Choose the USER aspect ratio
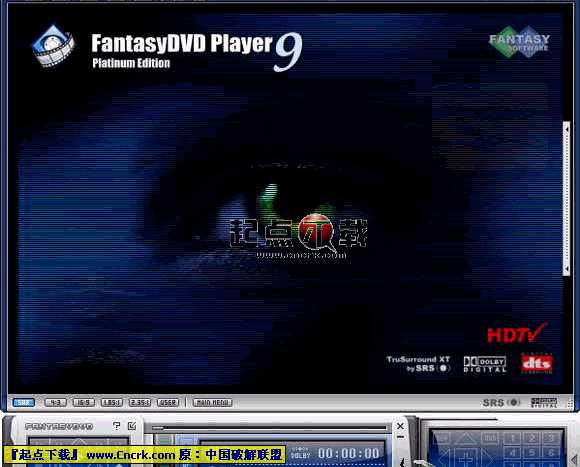The width and height of the screenshot is (580, 467). 168,402
